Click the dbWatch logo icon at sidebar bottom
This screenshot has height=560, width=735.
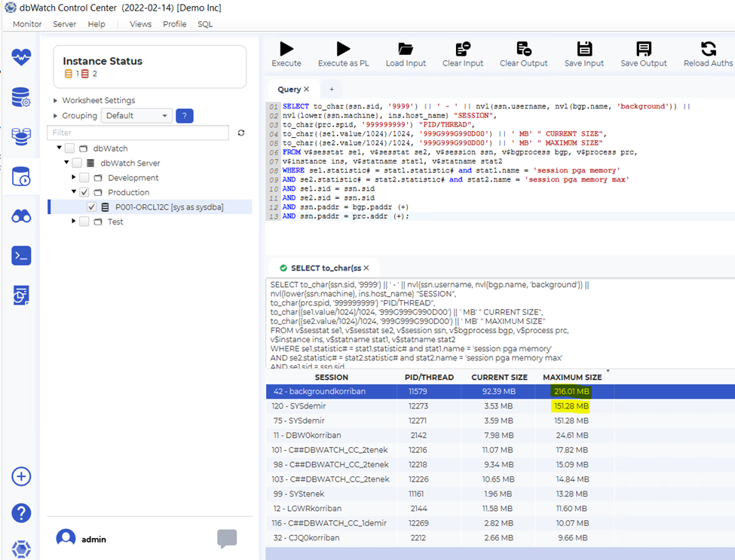click(x=21, y=548)
